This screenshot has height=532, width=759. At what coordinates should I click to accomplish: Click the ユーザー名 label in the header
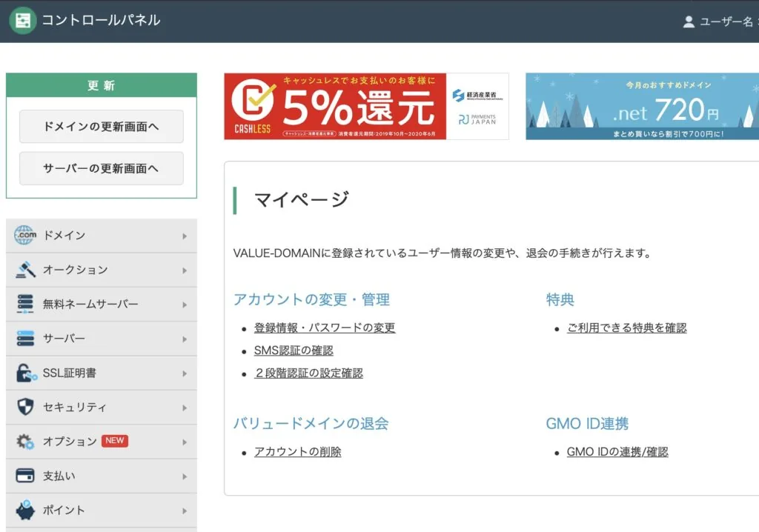(726, 21)
